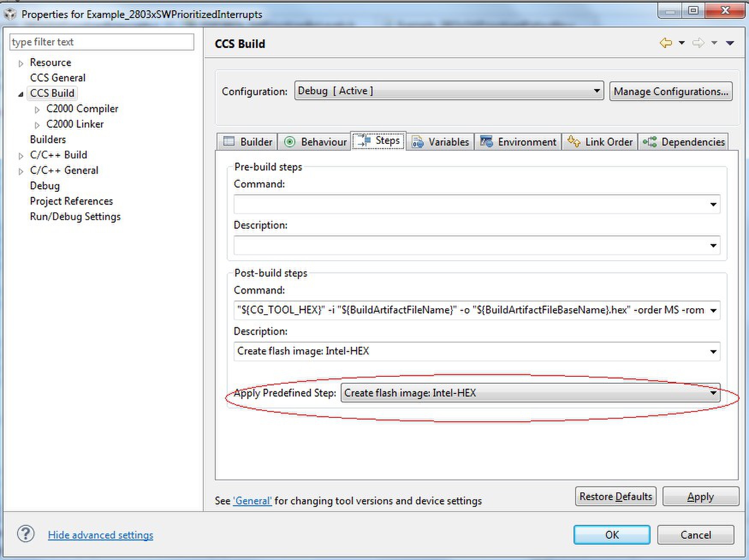Click the back navigation arrow icon
The height and width of the screenshot is (560, 749).
pos(666,43)
